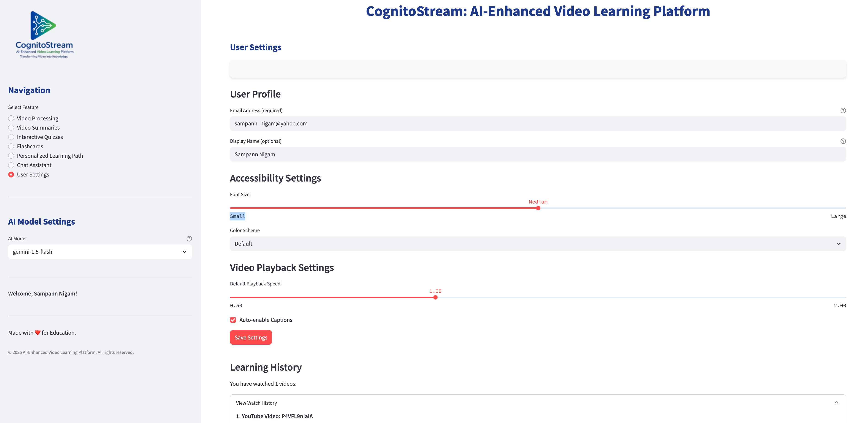Select the Video Summaries navigation option
The image size is (868, 423).
pyautogui.click(x=11, y=128)
